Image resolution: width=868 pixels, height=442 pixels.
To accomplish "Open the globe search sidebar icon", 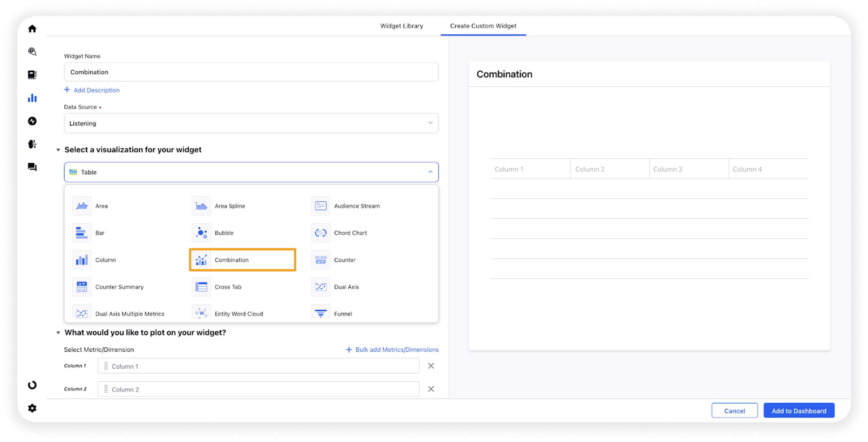I will click(x=32, y=52).
